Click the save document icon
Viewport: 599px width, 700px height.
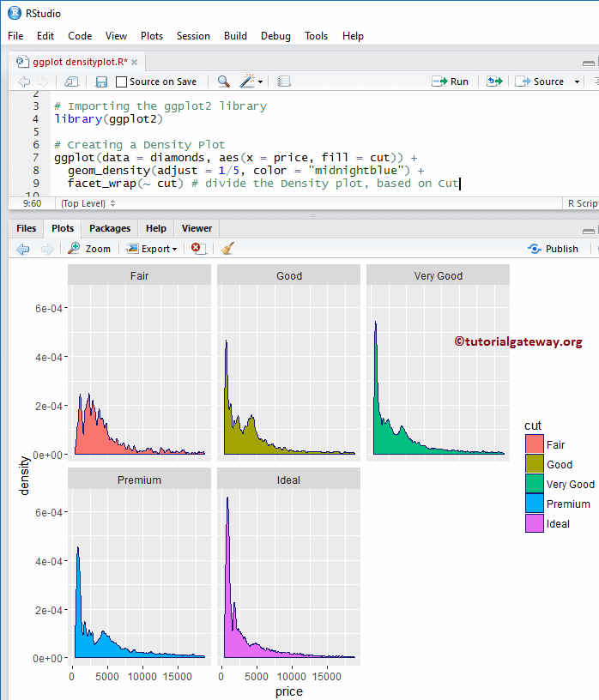(101, 81)
